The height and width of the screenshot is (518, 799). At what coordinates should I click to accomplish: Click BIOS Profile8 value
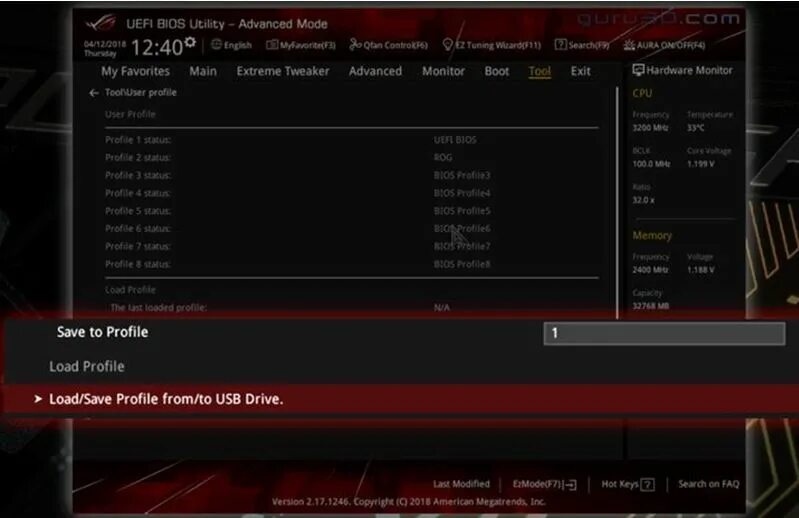click(462, 264)
